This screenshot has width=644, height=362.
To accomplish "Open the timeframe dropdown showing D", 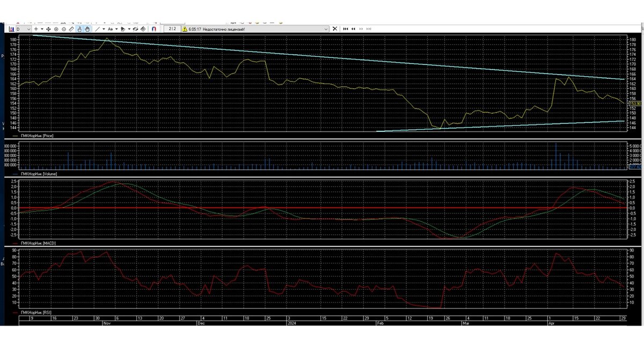I will tap(24, 29).
